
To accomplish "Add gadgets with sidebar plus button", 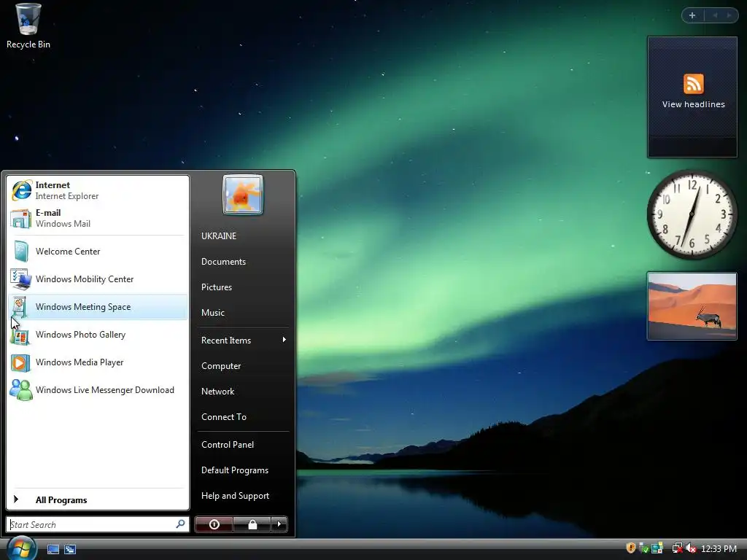I will pyautogui.click(x=692, y=15).
